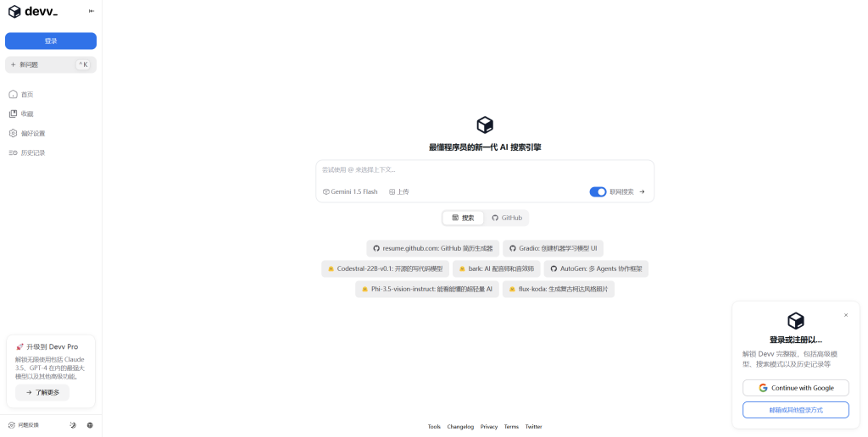Click the 上传 upload button
The height and width of the screenshot is (437, 868).
pyautogui.click(x=398, y=192)
